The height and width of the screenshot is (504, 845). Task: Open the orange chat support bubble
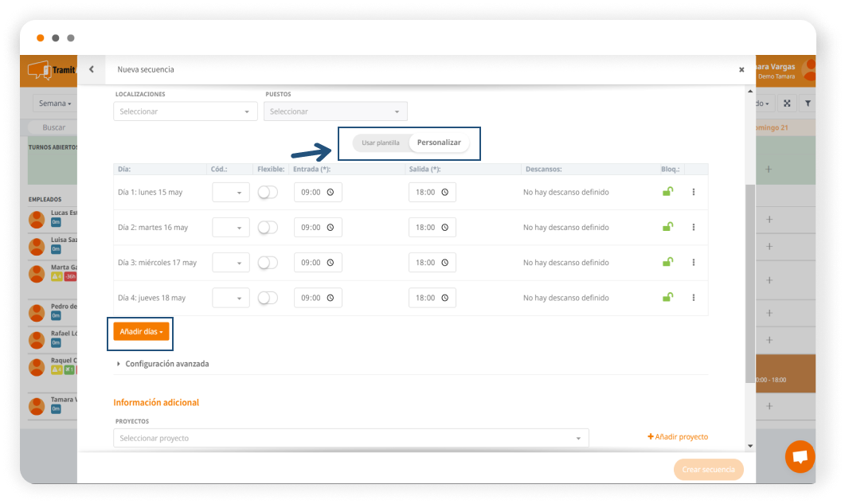point(800,457)
